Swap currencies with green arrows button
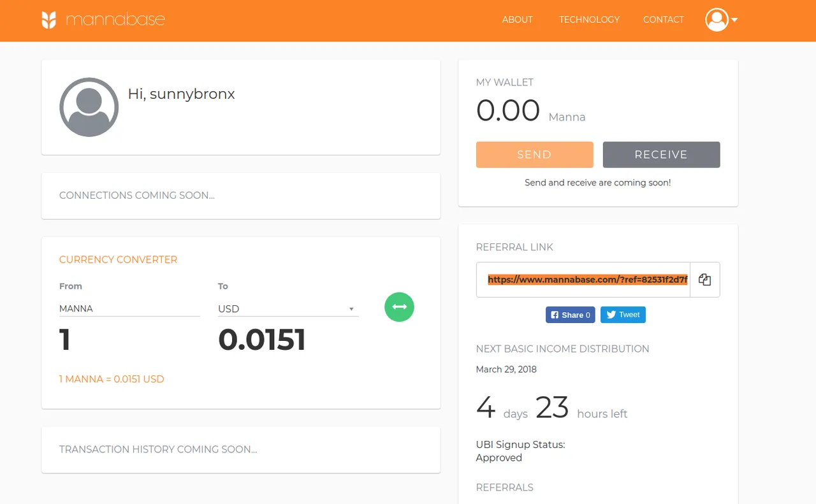Viewport: 816px width, 504px height. [399, 306]
